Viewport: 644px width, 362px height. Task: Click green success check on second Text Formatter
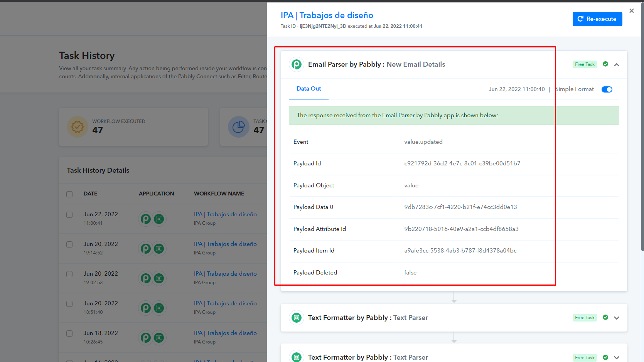point(605,357)
